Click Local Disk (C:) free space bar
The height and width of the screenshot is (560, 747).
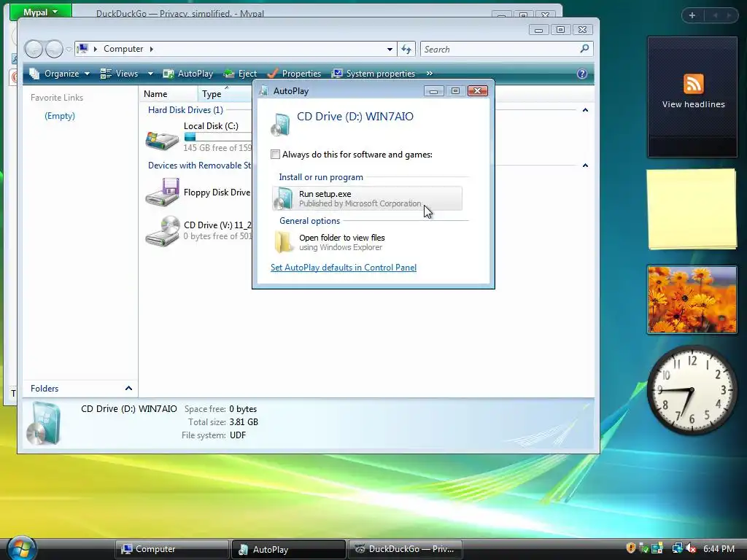[217, 137]
